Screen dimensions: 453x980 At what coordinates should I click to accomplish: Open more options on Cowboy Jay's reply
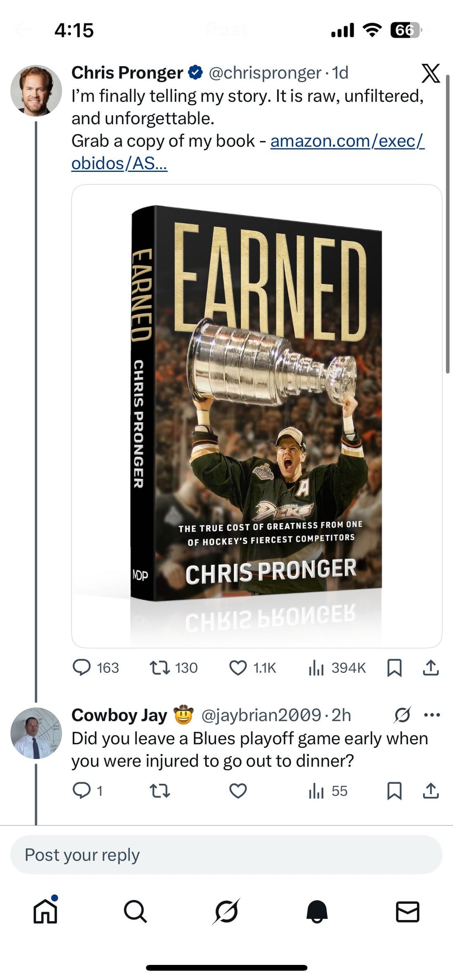[x=432, y=715]
